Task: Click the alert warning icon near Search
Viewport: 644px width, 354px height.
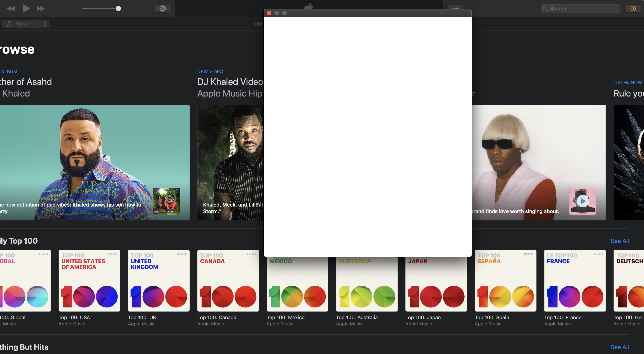Action: [x=633, y=8]
